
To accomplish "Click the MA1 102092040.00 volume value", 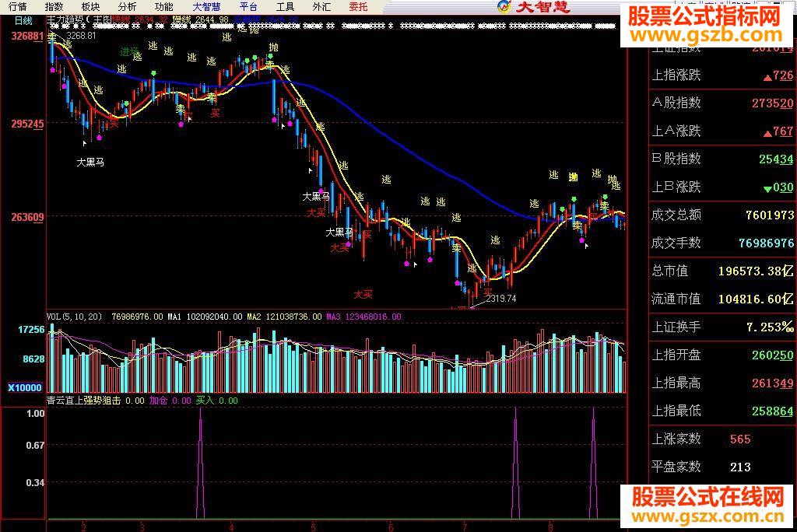I will [205, 317].
